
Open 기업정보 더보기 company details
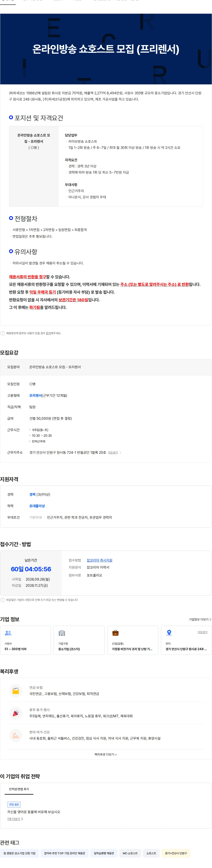[200, 619]
